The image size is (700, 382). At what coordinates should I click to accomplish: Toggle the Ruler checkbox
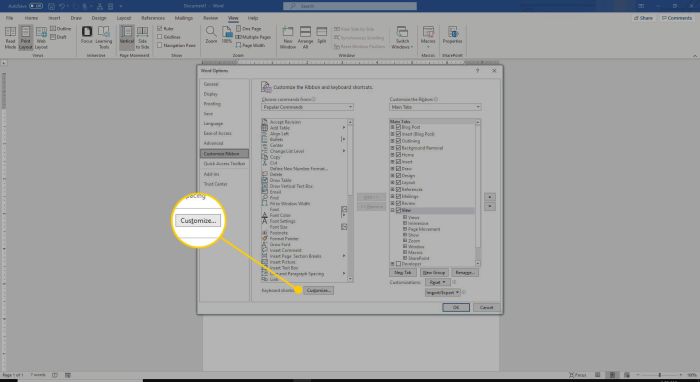point(160,29)
